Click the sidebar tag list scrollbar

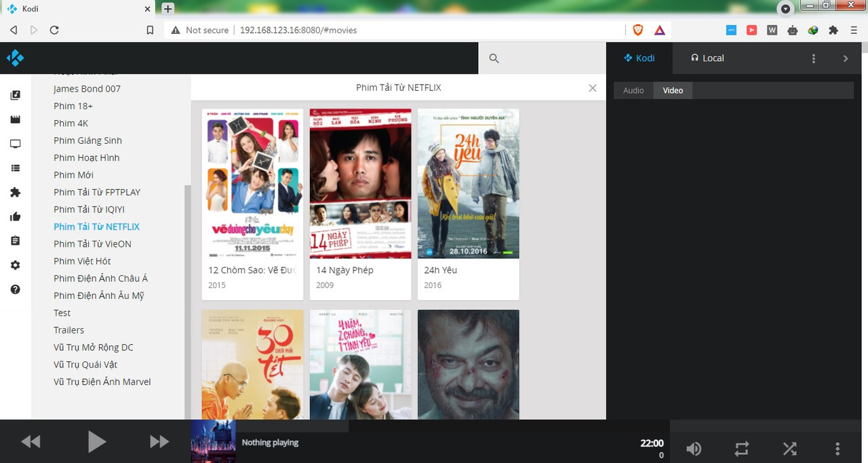click(x=187, y=302)
